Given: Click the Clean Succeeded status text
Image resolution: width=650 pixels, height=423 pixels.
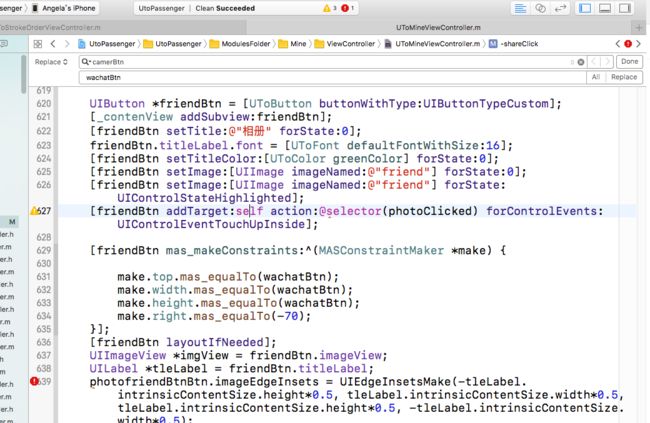Looking at the screenshot, I should pyautogui.click(x=225, y=8).
